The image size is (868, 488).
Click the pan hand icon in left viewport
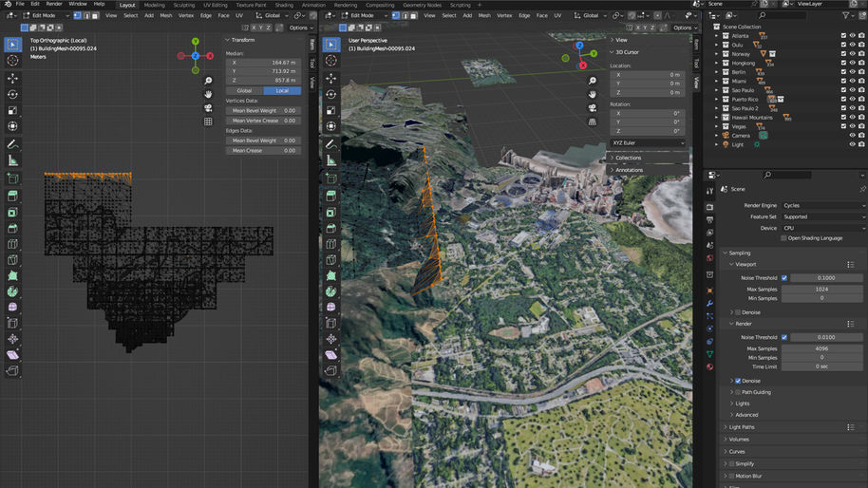pyautogui.click(x=208, y=94)
